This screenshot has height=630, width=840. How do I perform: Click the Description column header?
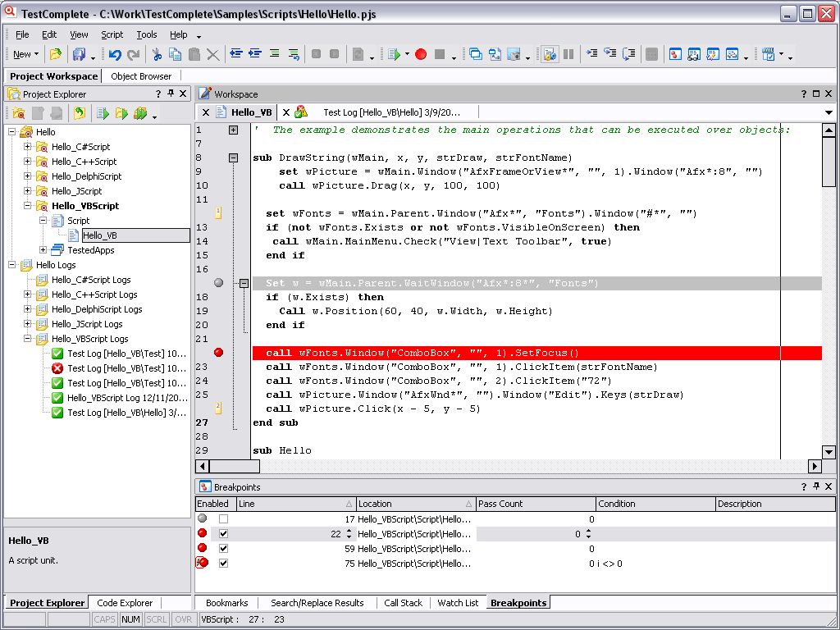coord(775,504)
